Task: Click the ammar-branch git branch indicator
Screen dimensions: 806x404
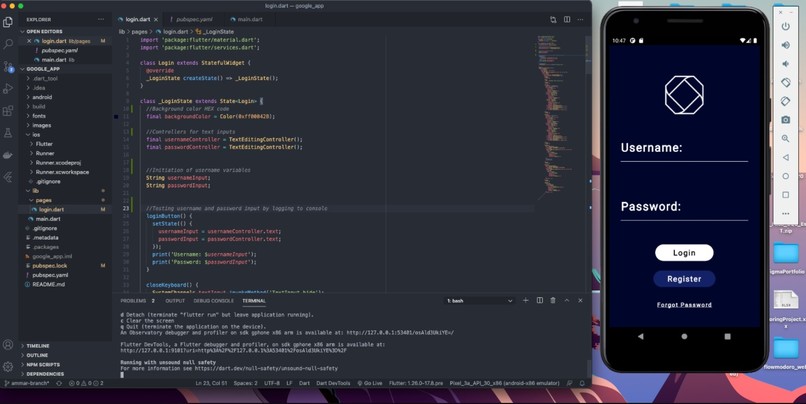Action: click(27, 383)
